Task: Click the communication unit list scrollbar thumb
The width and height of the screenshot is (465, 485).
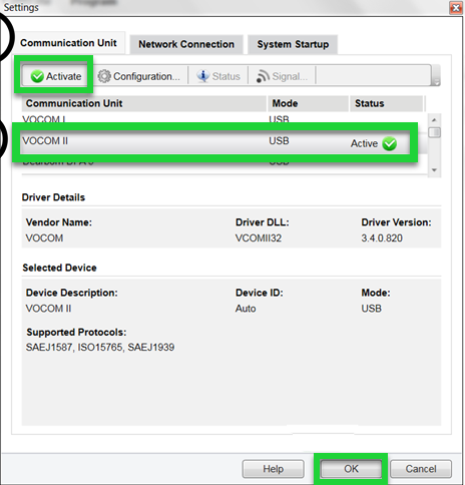Action: pyautogui.click(x=434, y=132)
